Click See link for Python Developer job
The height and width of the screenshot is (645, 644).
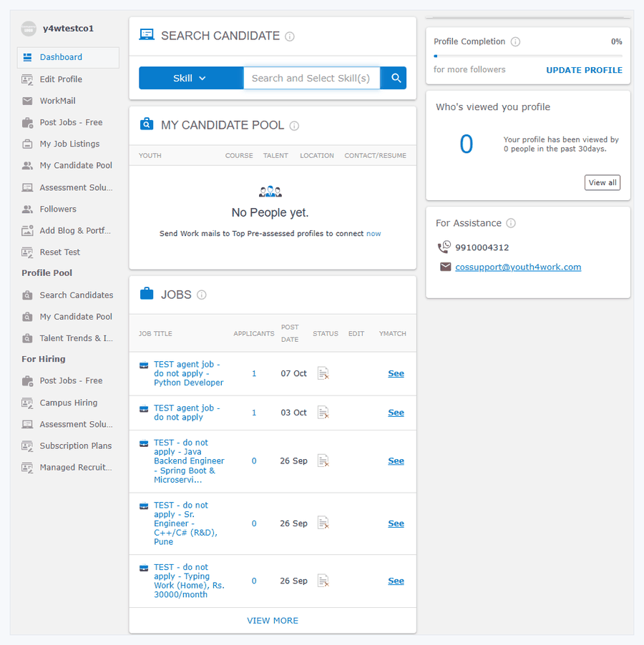tap(396, 373)
